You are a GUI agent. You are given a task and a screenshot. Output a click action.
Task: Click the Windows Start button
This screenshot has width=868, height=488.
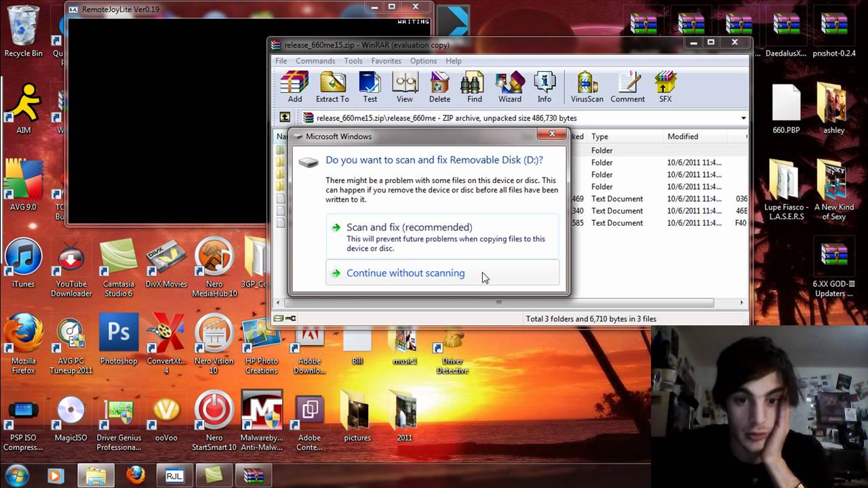click(17, 475)
